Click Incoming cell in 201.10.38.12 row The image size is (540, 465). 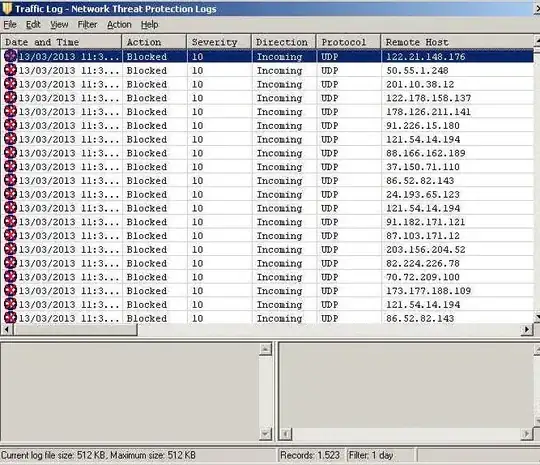click(x=279, y=84)
